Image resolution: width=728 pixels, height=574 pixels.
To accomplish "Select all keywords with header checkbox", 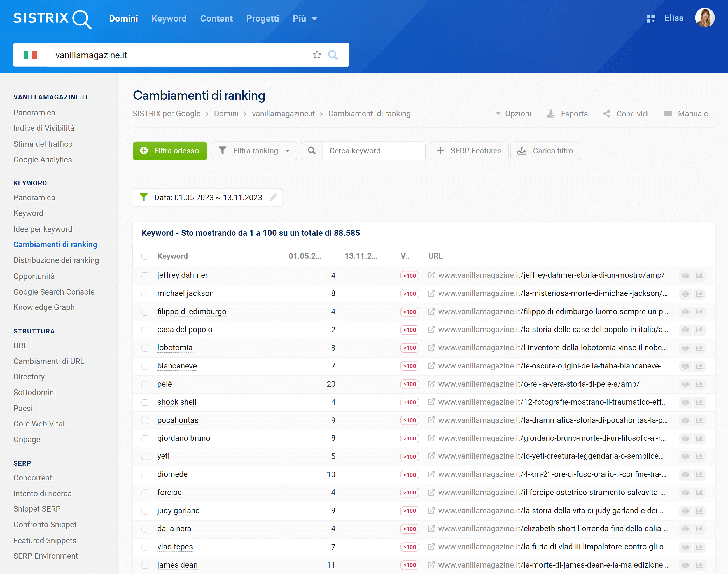I will pos(145,256).
